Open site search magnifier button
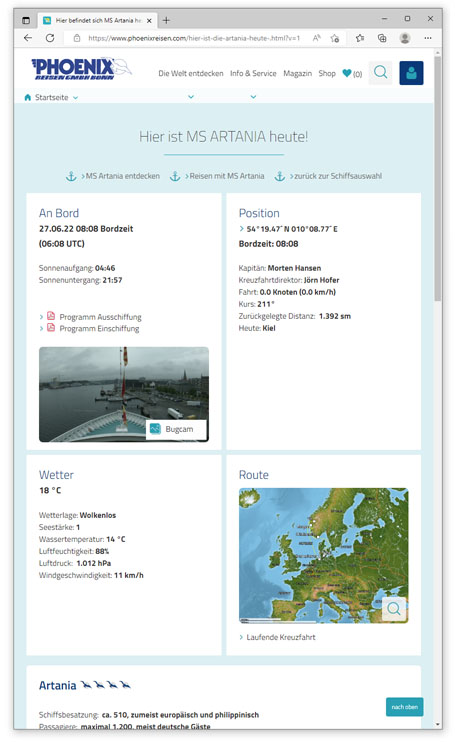 [380, 73]
